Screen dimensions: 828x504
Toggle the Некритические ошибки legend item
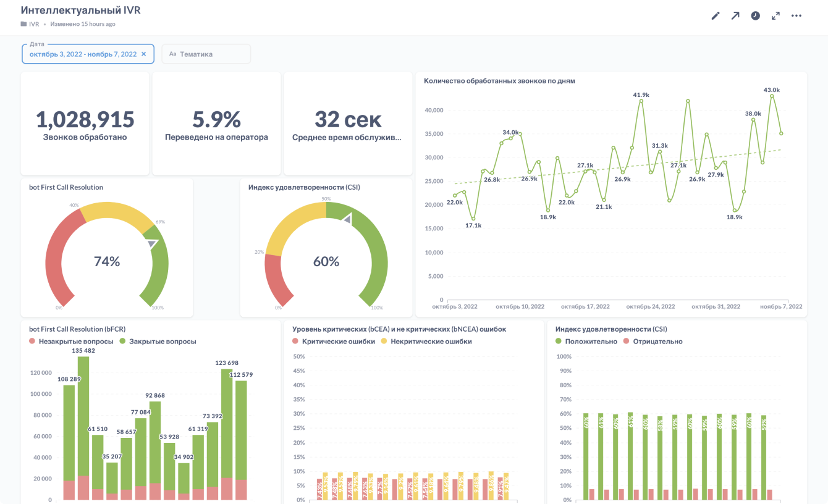tap(426, 341)
